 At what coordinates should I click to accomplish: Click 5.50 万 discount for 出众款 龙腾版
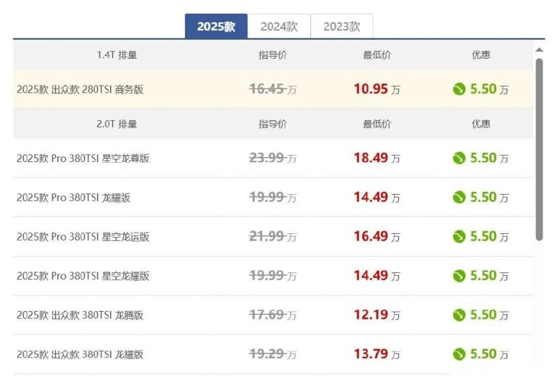point(489,315)
